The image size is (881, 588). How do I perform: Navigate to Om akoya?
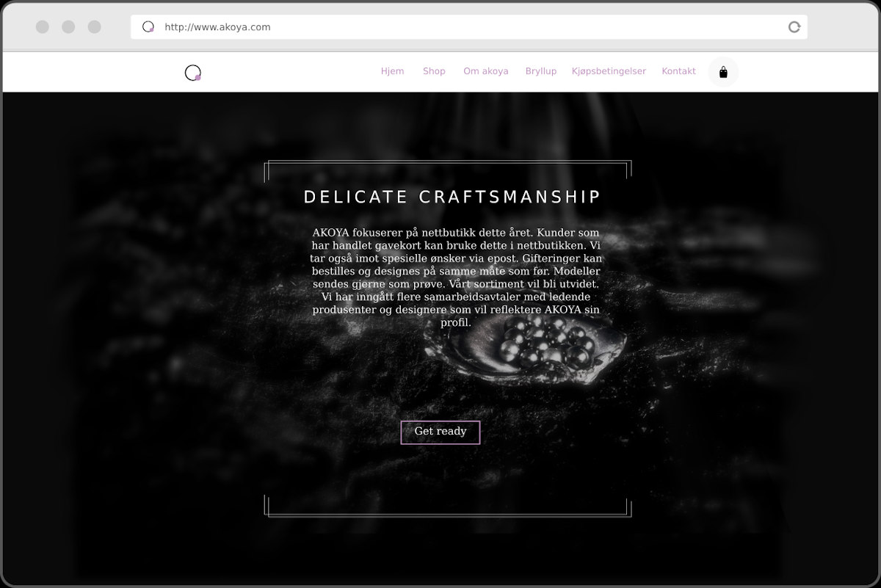point(485,71)
